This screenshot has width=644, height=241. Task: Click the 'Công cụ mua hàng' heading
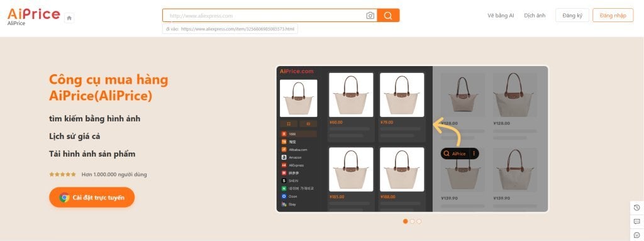pos(108,79)
